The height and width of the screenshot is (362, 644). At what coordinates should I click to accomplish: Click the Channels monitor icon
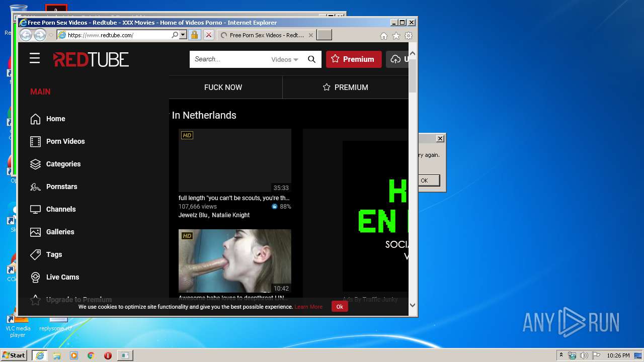click(x=35, y=210)
